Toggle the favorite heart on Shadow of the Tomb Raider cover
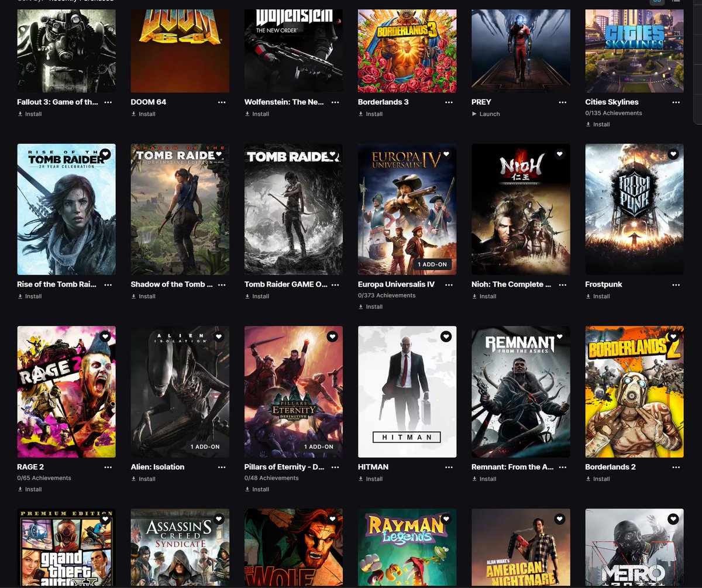Viewport: 702px width, 588px height. [x=219, y=154]
